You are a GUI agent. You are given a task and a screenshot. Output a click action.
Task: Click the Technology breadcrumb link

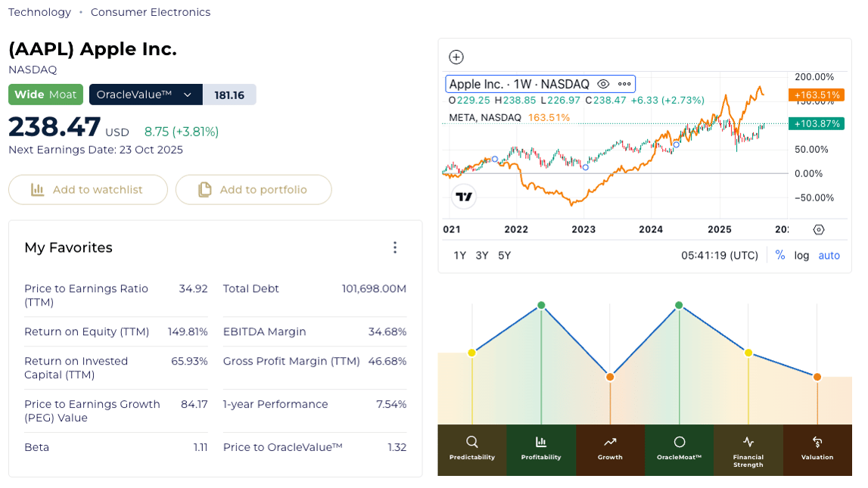(x=40, y=12)
